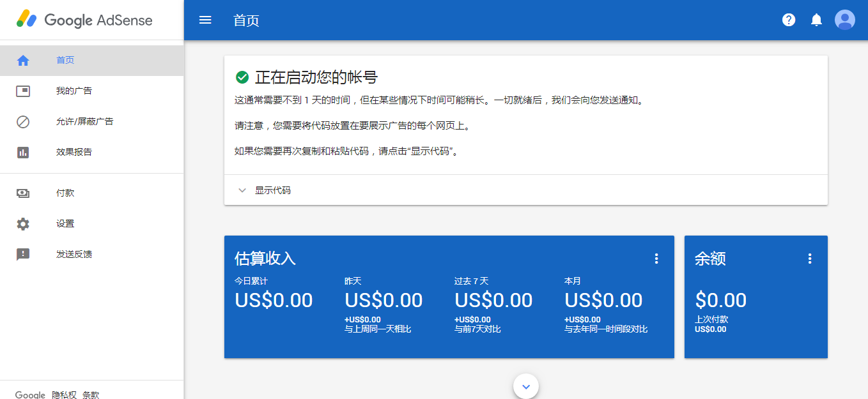Image resolution: width=868 pixels, height=399 pixels.
Task: Click the hamburger menu icon
Action: [205, 20]
